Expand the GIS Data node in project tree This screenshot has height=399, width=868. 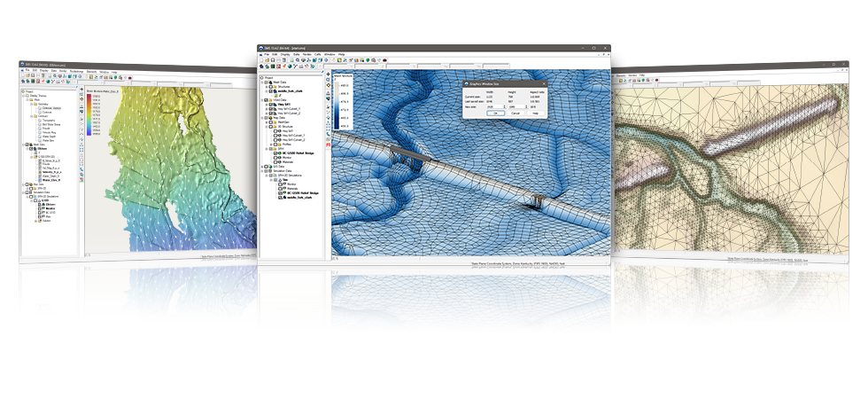tap(262, 167)
